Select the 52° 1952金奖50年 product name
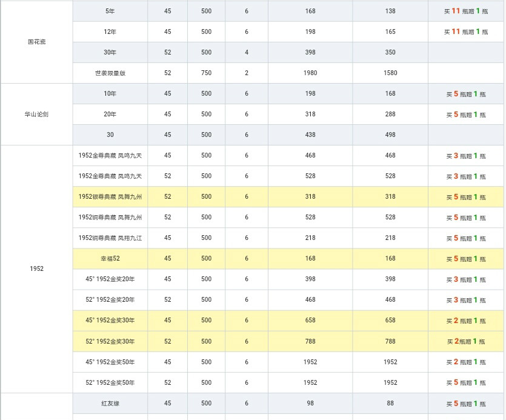This screenshot has height=420, width=506. click(x=110, y=383)
